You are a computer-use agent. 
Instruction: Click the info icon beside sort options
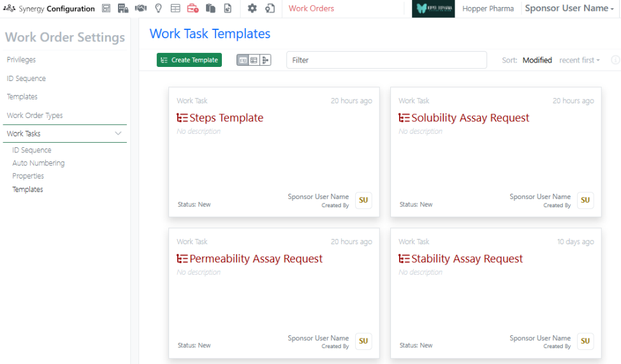[615, 60]
